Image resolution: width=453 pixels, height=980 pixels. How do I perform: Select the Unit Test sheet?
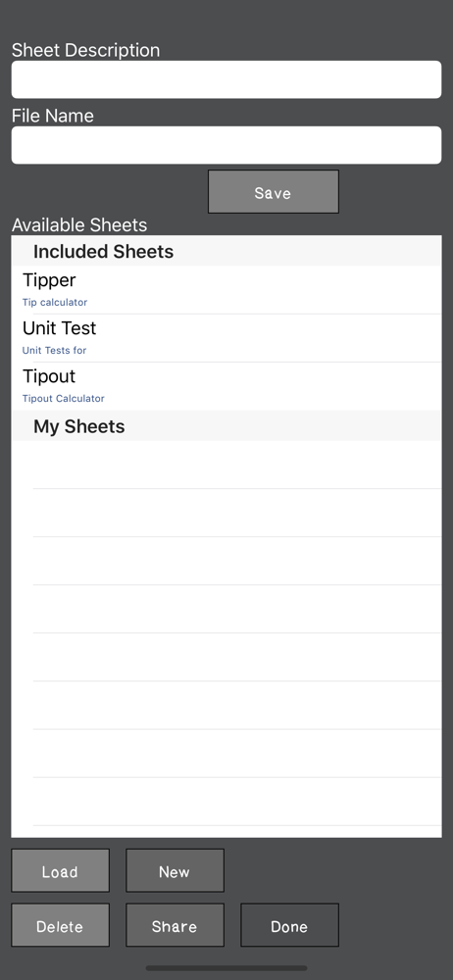[226, 338]
